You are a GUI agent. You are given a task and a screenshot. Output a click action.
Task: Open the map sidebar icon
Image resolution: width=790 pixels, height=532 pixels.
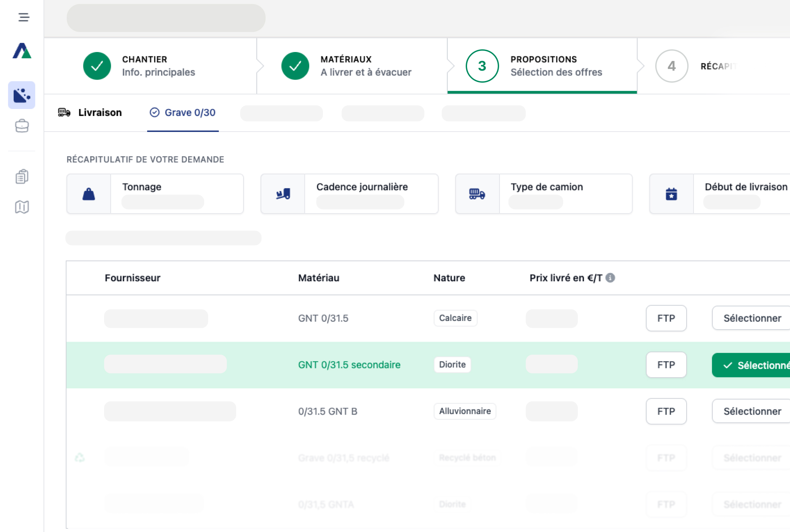pos(22,207)
